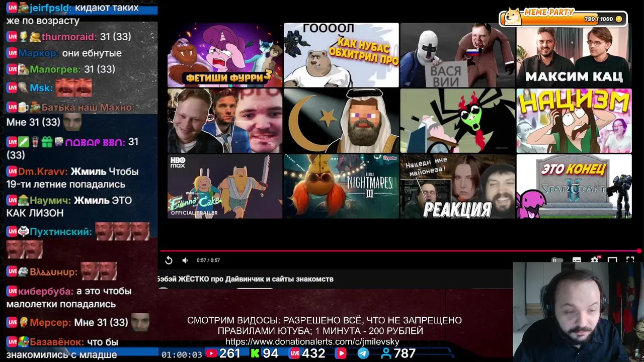
Task: Click the MEME PARTY doge icon
Action: pyautogui.click(x=513, y=17)
